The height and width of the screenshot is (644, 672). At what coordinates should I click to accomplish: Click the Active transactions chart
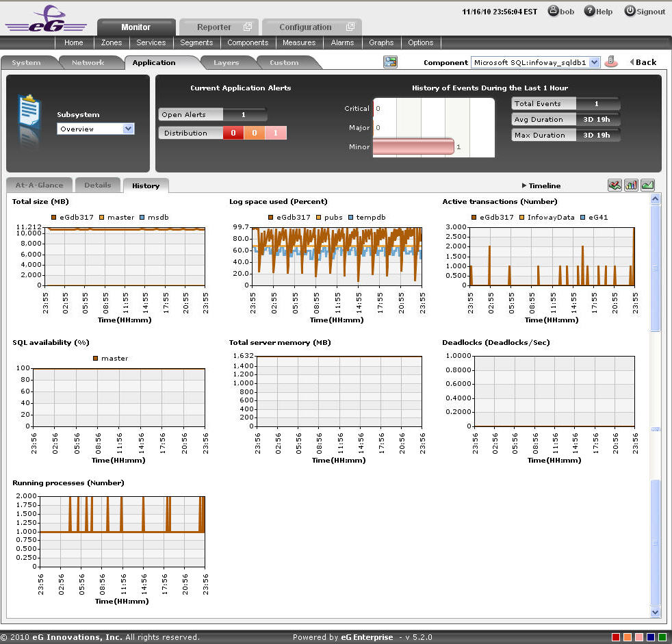[x=553, y=257]
